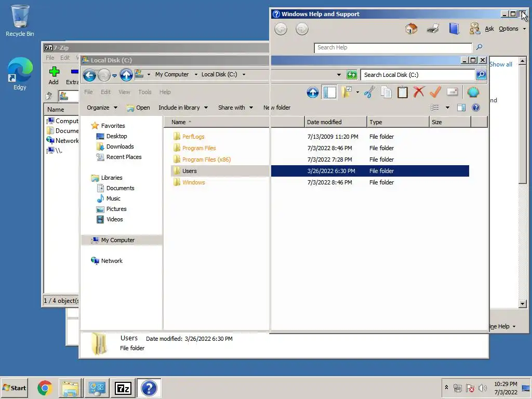
Task: Click the Open button in command bar
Action: coord(138,108)
